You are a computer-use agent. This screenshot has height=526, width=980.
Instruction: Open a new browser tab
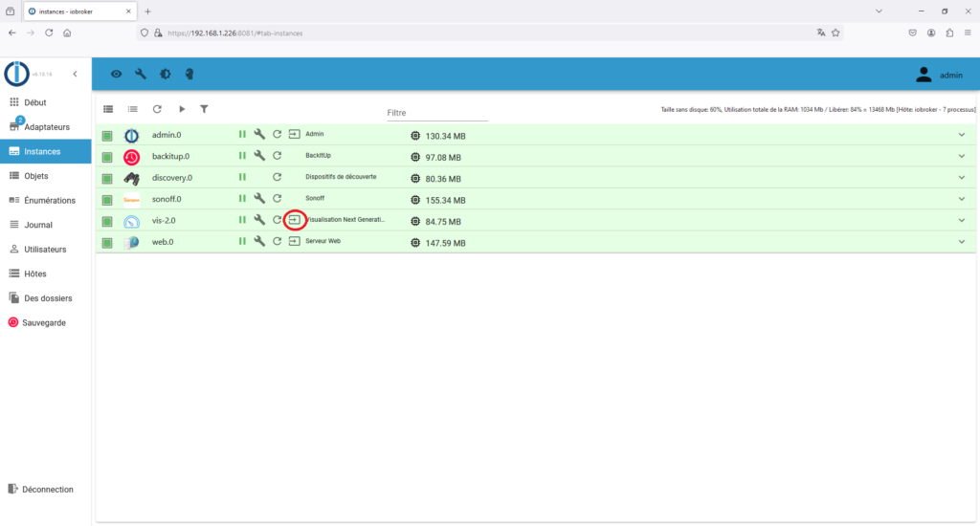click(147, 11)
